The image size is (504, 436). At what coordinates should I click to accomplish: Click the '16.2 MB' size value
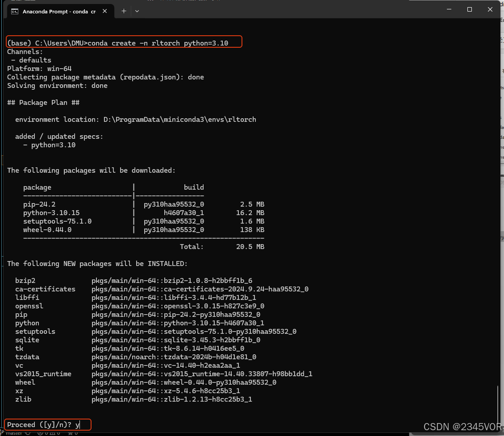(x=250, y=213)
